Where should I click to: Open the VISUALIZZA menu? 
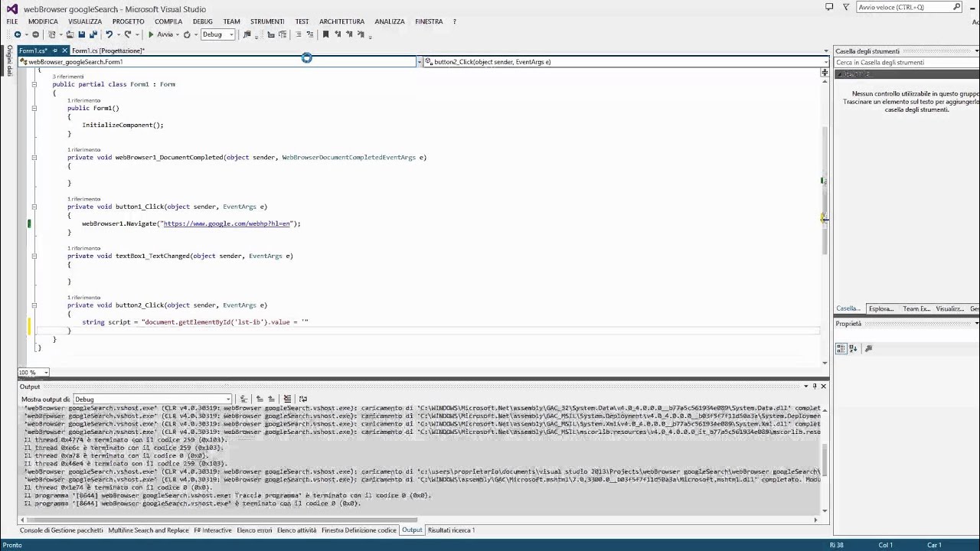[84, 21]
